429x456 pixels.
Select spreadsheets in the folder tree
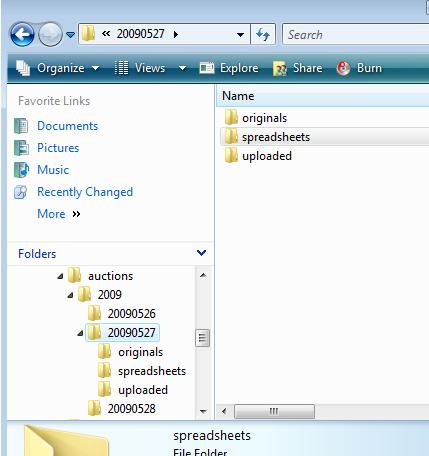[x=152, y=371]
